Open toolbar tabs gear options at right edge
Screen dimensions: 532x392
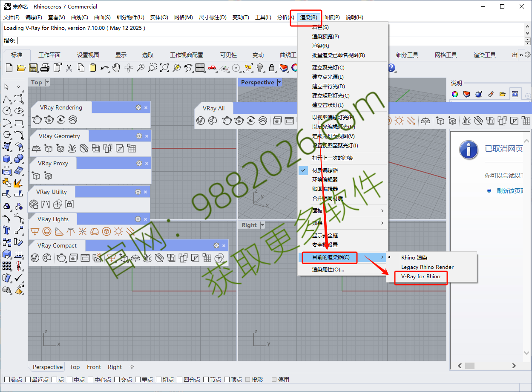click(x=528, y=55)
